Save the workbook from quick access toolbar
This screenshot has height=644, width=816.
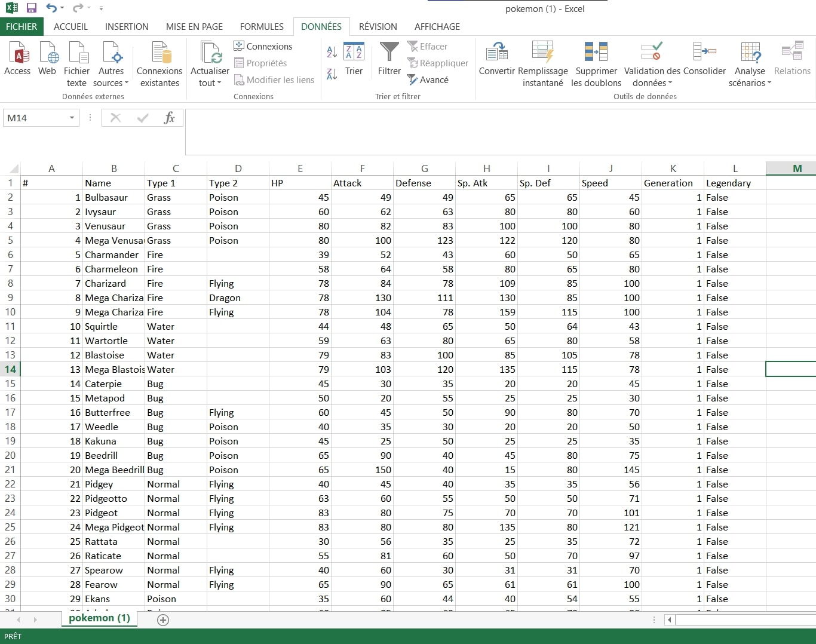coord(32,8)
